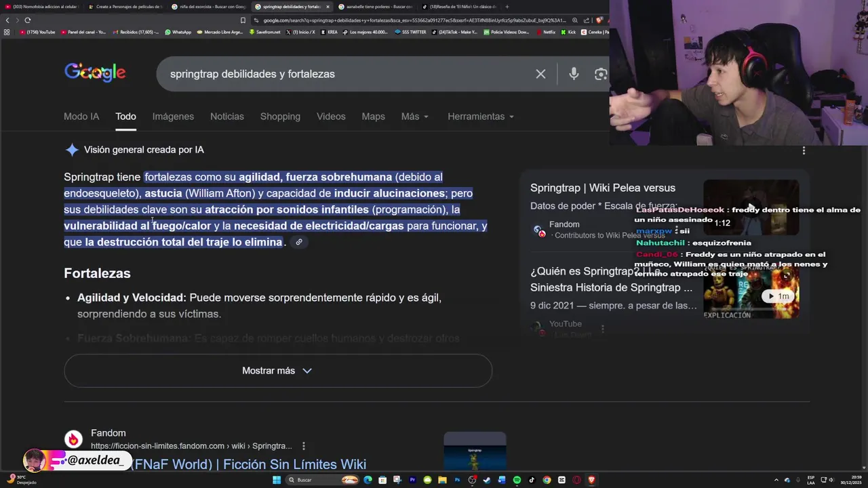This screenshot has height=488, width=868.
Task: Clear the search box with the X icon
Action: click(x=540, y=74)
